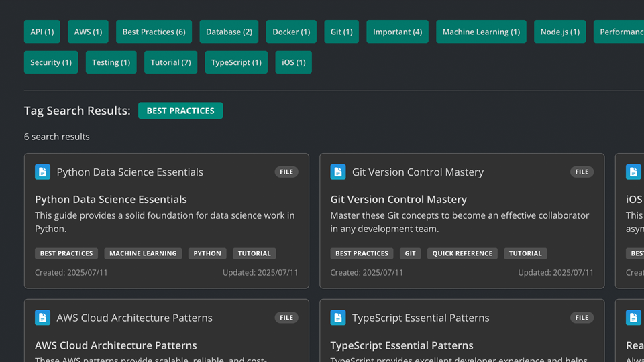Click FILE badge on Python Data Science Essentials card
The image size is (644, 362).
click(286, 172)
